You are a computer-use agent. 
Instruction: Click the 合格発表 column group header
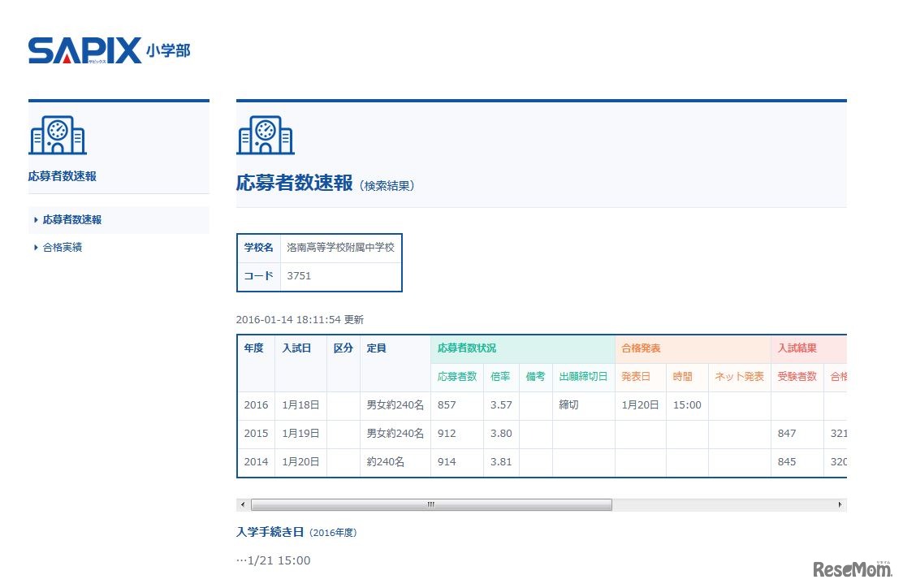pyautogui.click(x=641, y=348)
